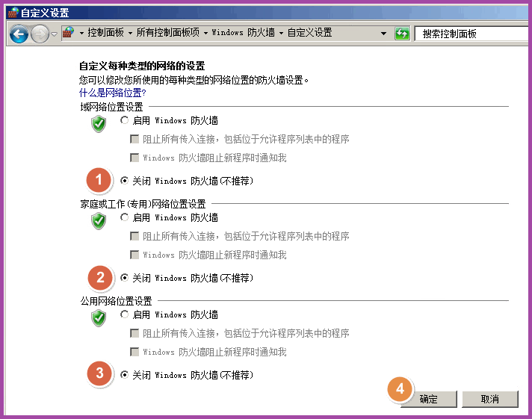Image resolution: width=532 pixels, height=419 pixels.
Task: Click the green shield icon for 家庭或工作(专用)网络
Action: (99, 221)
